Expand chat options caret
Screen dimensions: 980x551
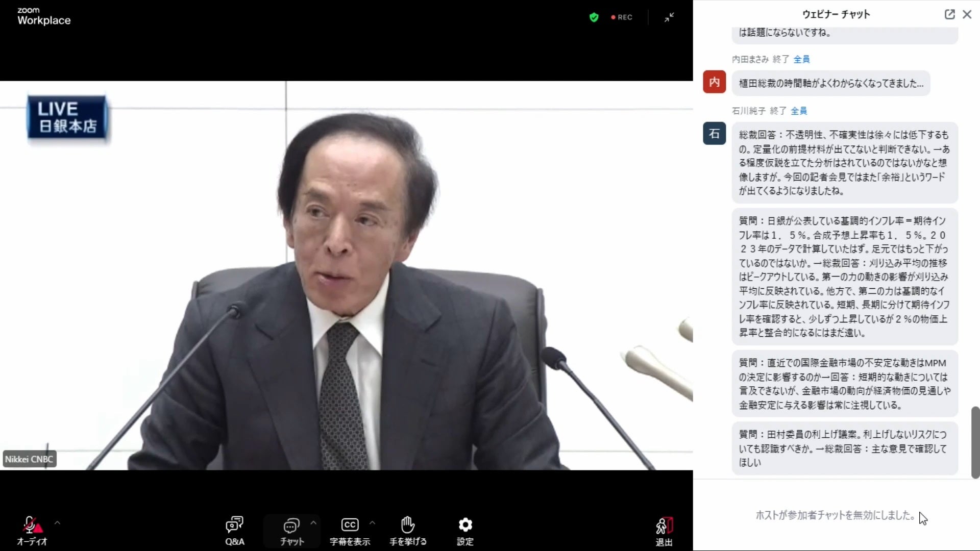coord(313,523)
